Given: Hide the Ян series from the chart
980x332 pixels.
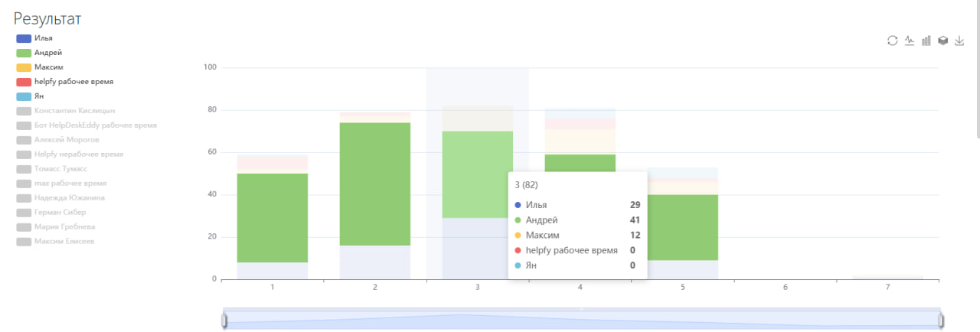Looking at the screenshot, I should pyautogui.click(x=24, y=96).
